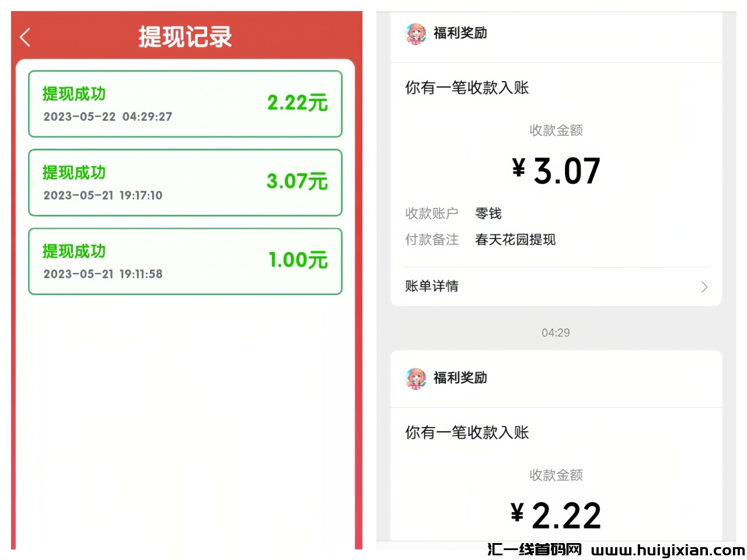Image resolution: width=747 pixels, height=560 pixels.
Task: Click the 你有一笔收款入账 heading
Action: point(466,87)
